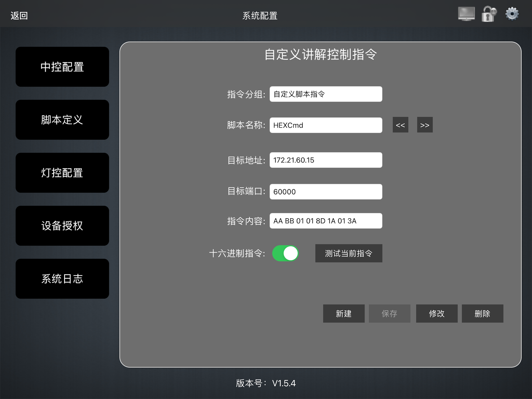
Task: Open the 脚本定义 section
Action: click(x=62, y=120)
